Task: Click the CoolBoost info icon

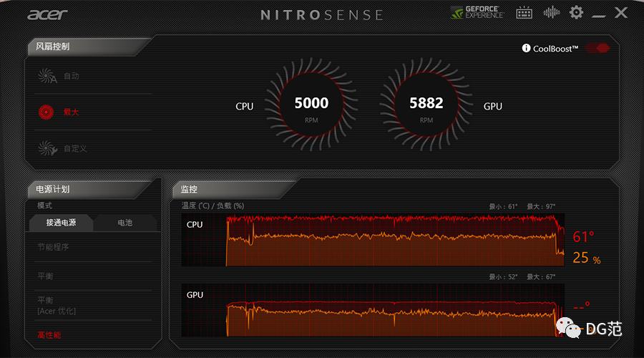Action: [x=526, y=48]
